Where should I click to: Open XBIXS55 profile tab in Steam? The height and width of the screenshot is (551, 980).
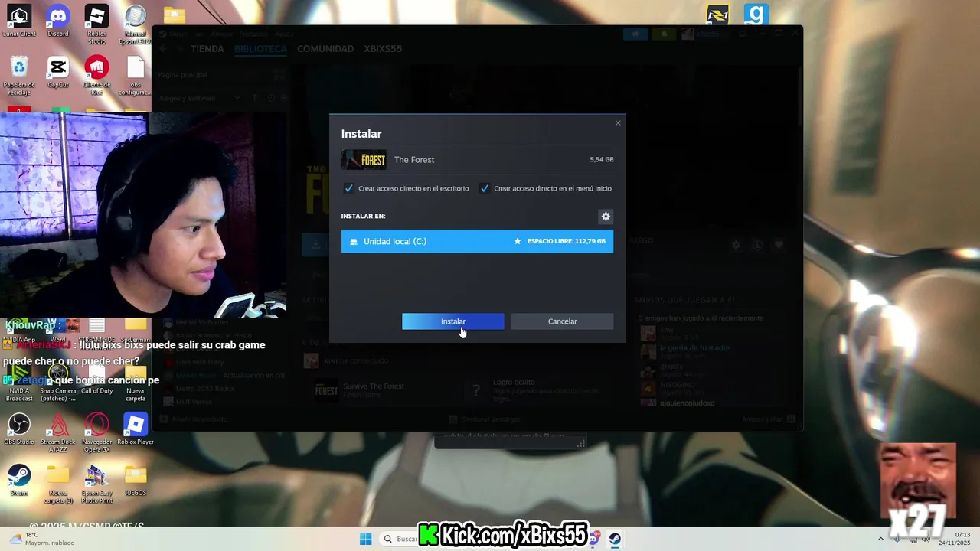coord(382,49)
